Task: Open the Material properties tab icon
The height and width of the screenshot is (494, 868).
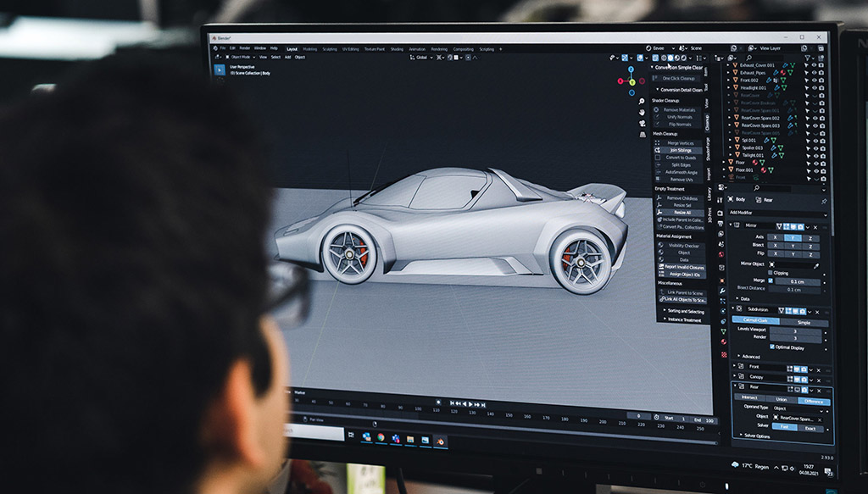Action: point(724,343)
